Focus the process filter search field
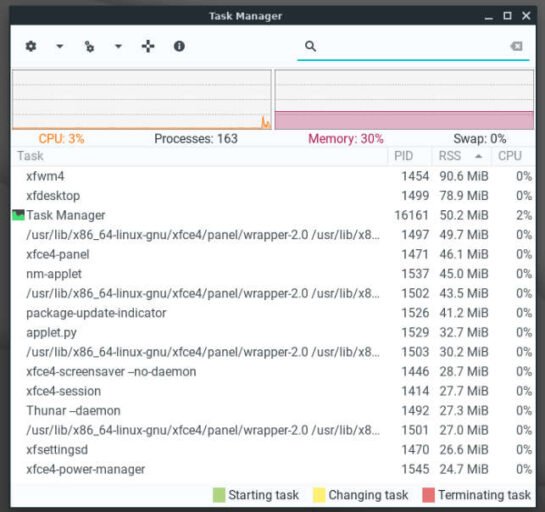Viewport: 545px width, 512px height. pyautogui.click(x=413, y=47)
